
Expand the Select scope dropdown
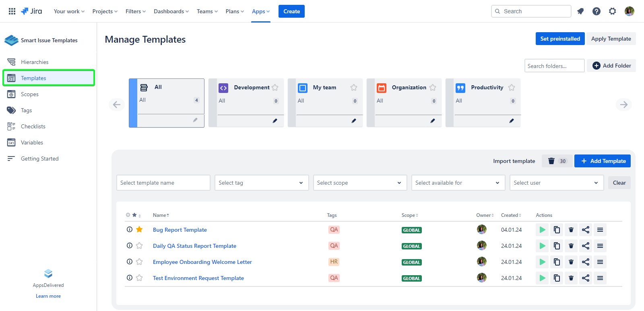[x=360, y=183]
